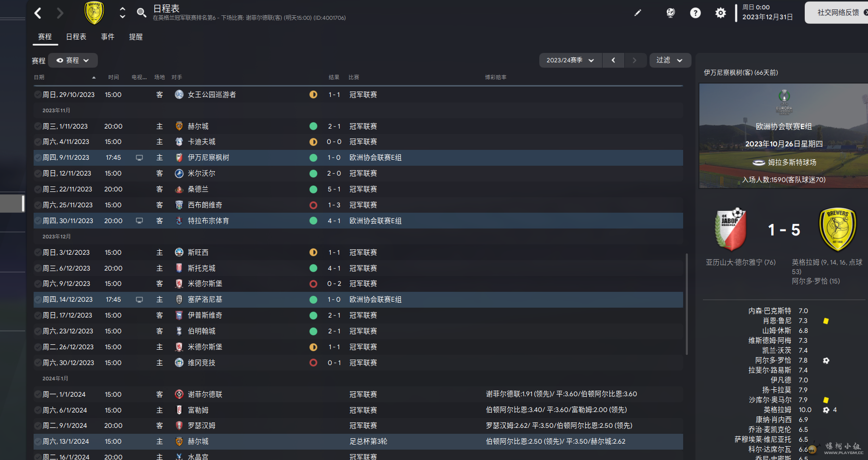Click the TV icon on 9/11/2023 row
This screenshot has height=460, width=868.
point(139,158)
